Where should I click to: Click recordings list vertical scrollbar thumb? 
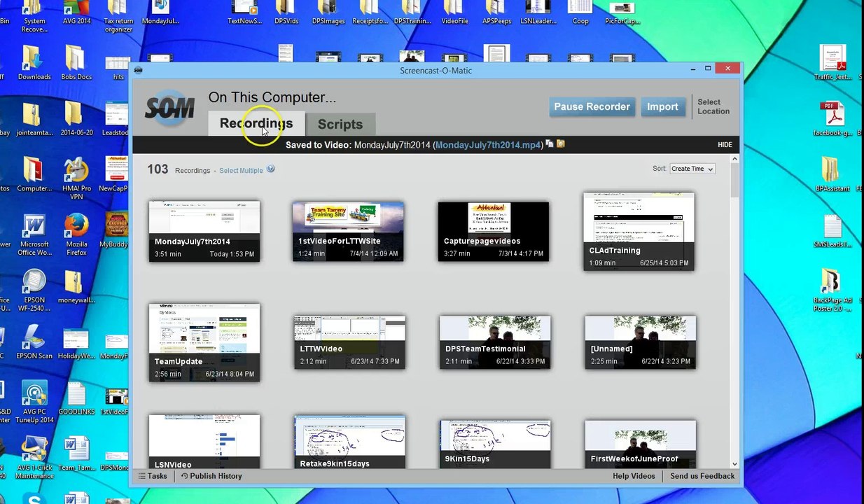pos(734,180)
